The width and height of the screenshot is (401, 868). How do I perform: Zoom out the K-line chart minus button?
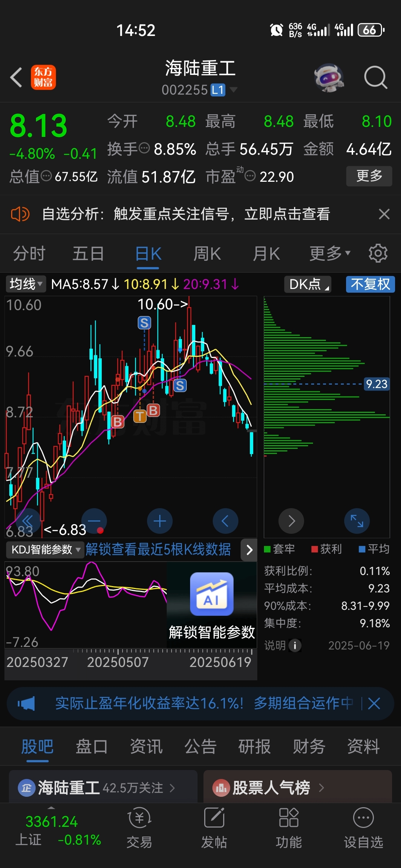point(94,521)
